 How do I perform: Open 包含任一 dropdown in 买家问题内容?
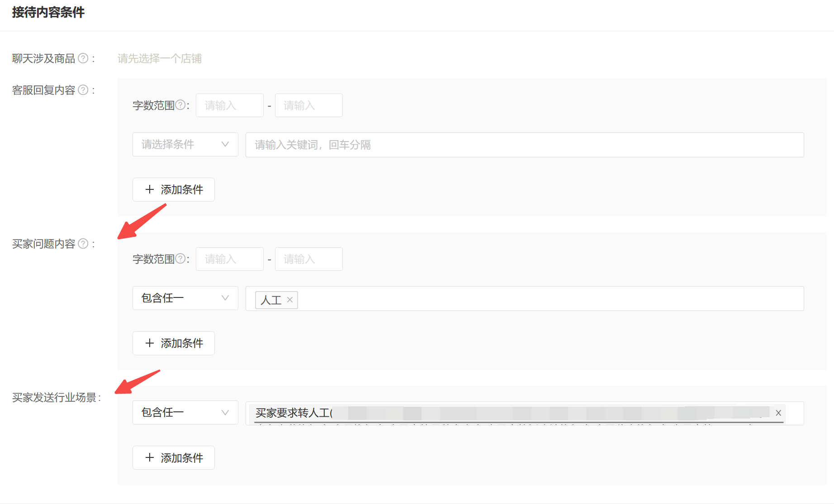tap(185, 298)
